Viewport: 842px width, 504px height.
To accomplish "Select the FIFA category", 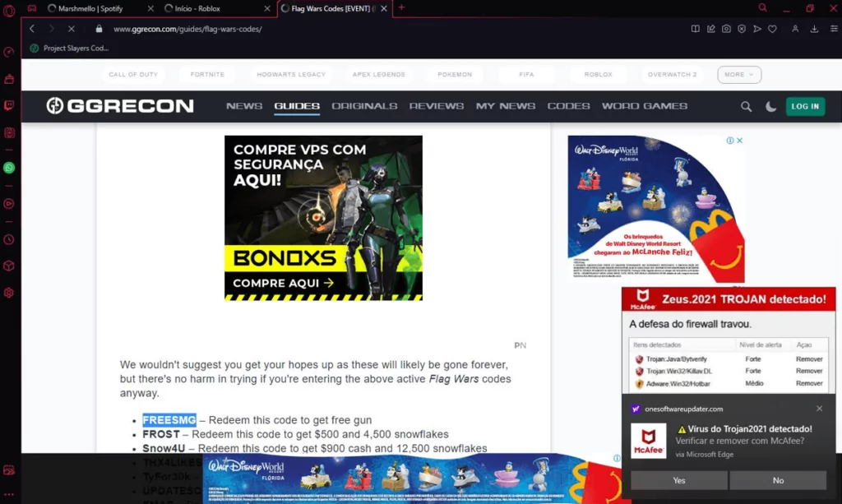I will [x=526, y=75].
